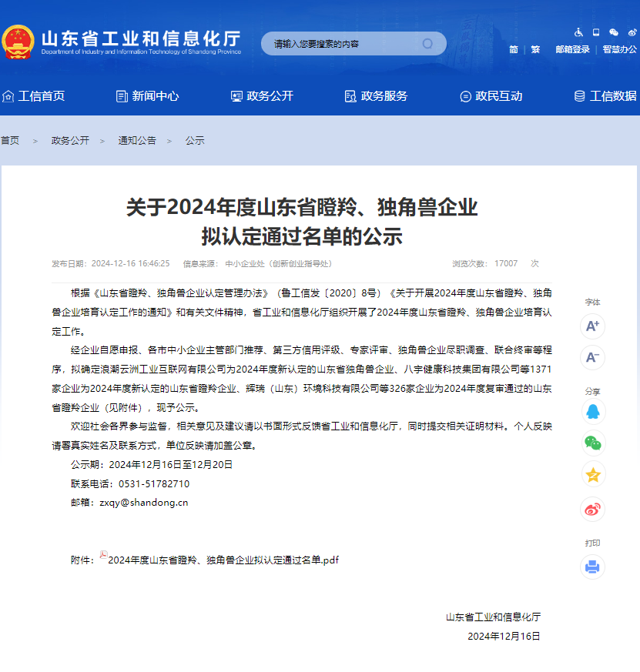Decrease font size with A- button
This screenshot has width=640, height=672.
click(x=592, y=357)
